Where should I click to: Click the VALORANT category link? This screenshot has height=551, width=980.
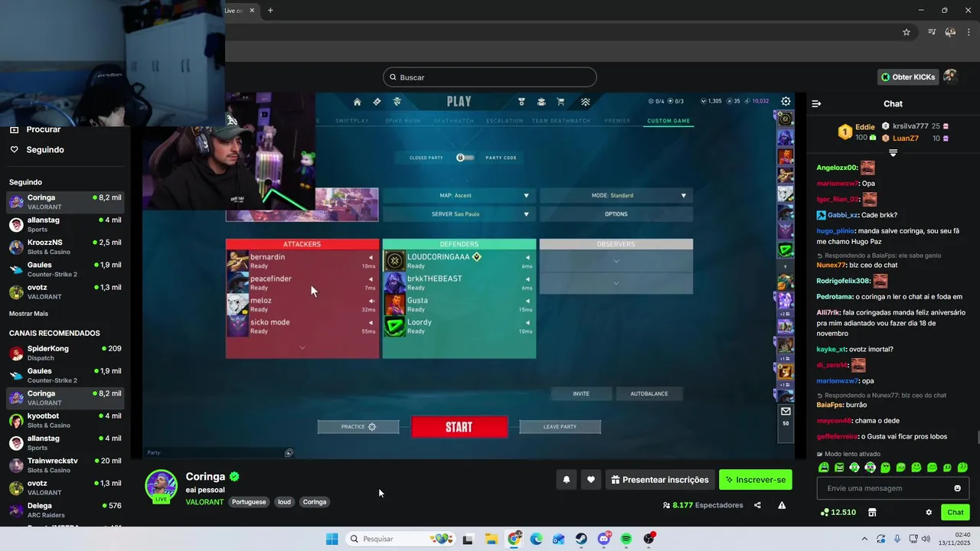204,502
